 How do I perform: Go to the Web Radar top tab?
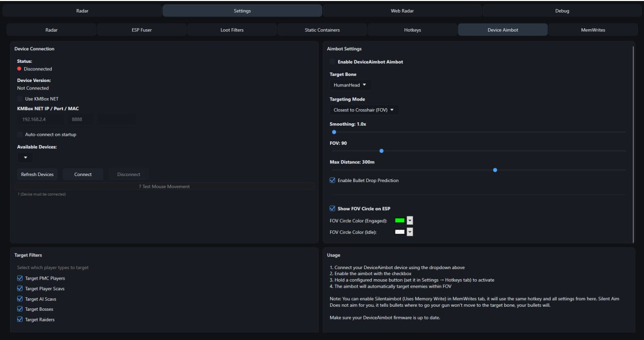402,11
